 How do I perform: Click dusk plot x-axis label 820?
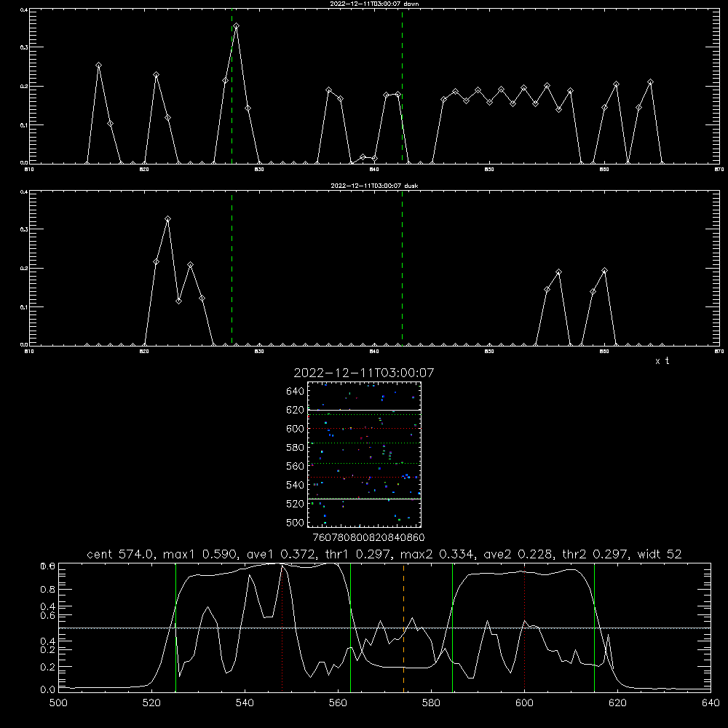pos(144,352)
